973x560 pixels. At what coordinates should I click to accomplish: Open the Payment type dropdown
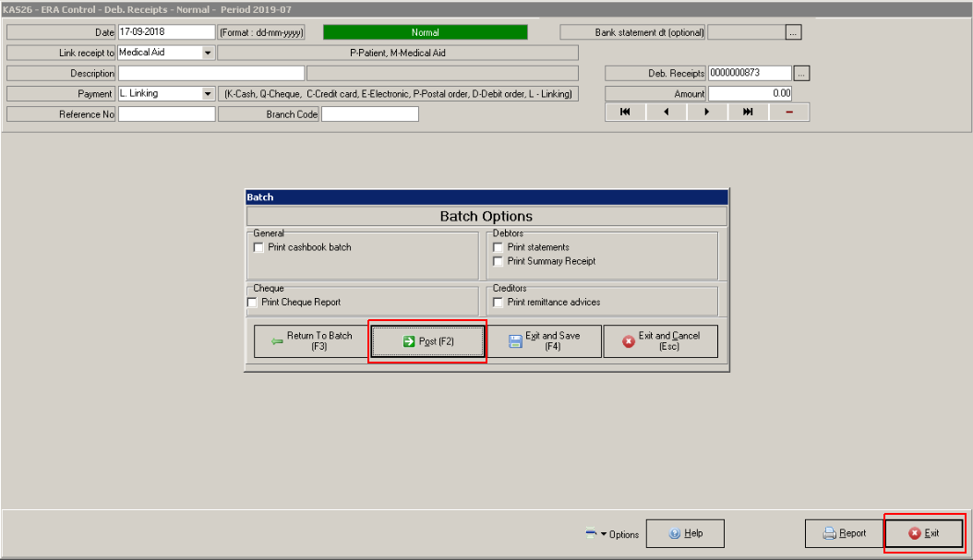pyautogui.click(x=208, y=94)
